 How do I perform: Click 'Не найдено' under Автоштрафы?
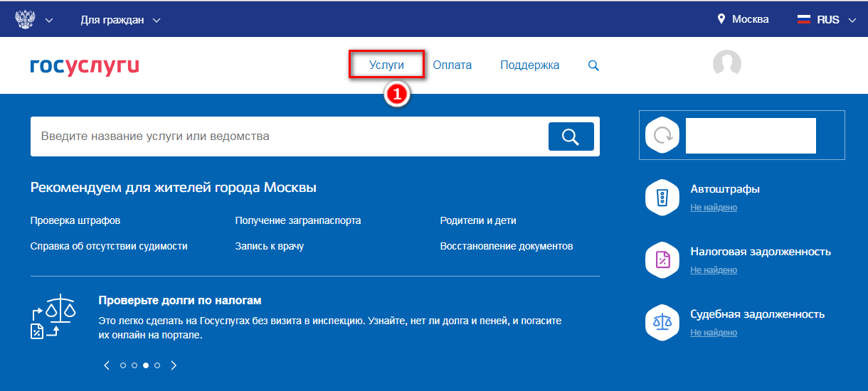click(714, 208)
